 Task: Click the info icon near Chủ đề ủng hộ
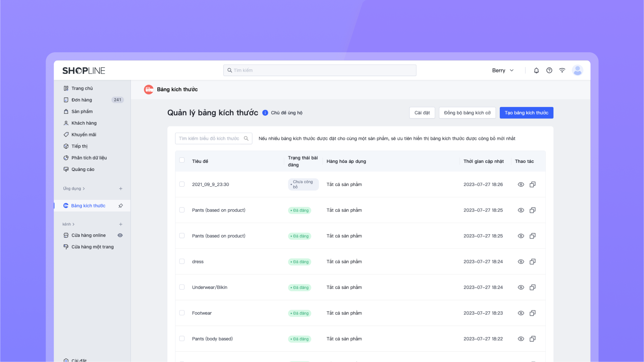click(265, 113)
